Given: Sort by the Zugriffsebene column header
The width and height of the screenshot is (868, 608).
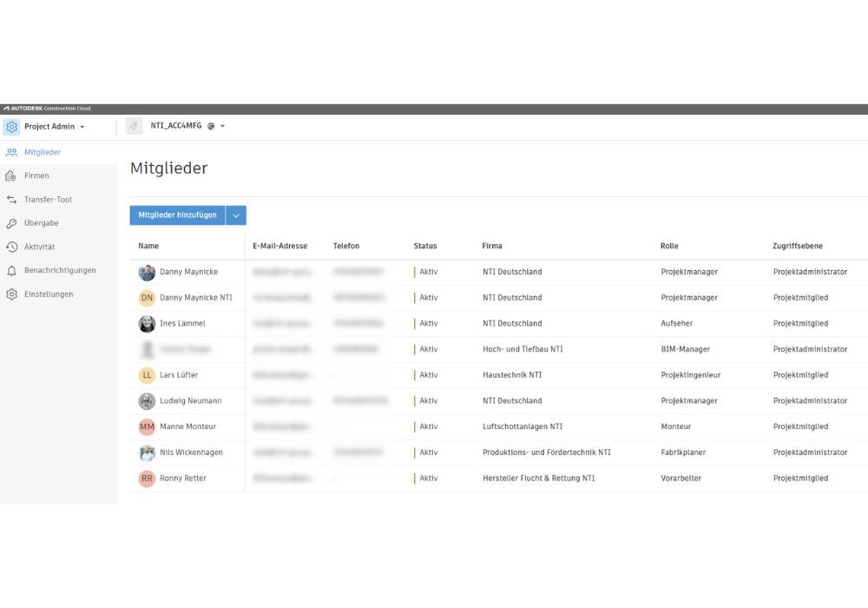Looking at the screenshot, I should point(798,246).
